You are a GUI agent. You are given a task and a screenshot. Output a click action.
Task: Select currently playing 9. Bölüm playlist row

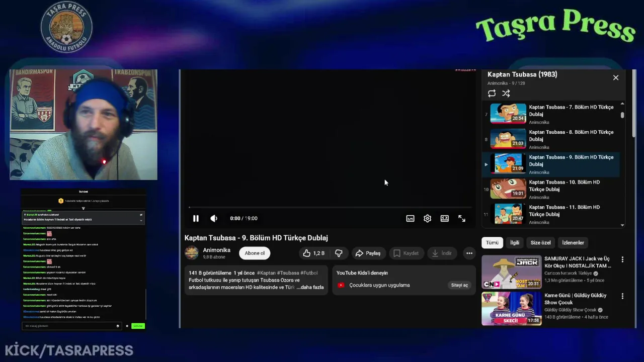click(x=551, y=164)
